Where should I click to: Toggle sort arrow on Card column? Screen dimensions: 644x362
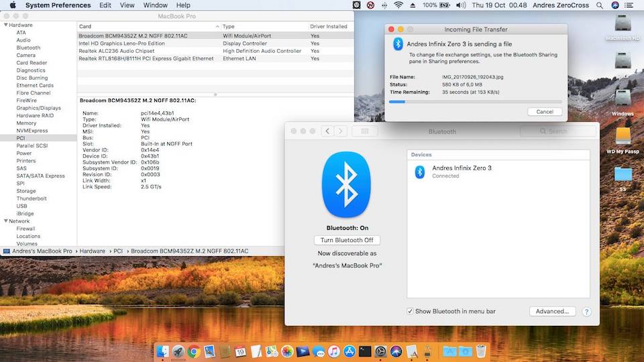tap(217, 26)
